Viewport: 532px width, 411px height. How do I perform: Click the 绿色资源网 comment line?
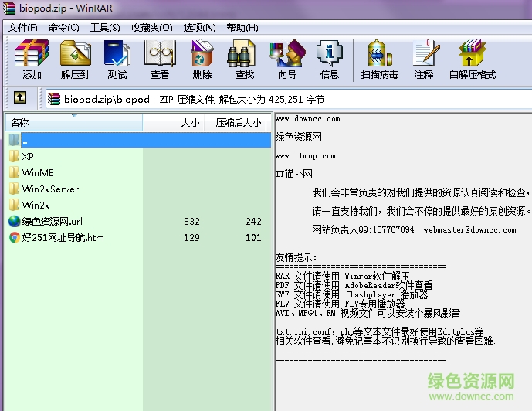(x=299, y=137)
